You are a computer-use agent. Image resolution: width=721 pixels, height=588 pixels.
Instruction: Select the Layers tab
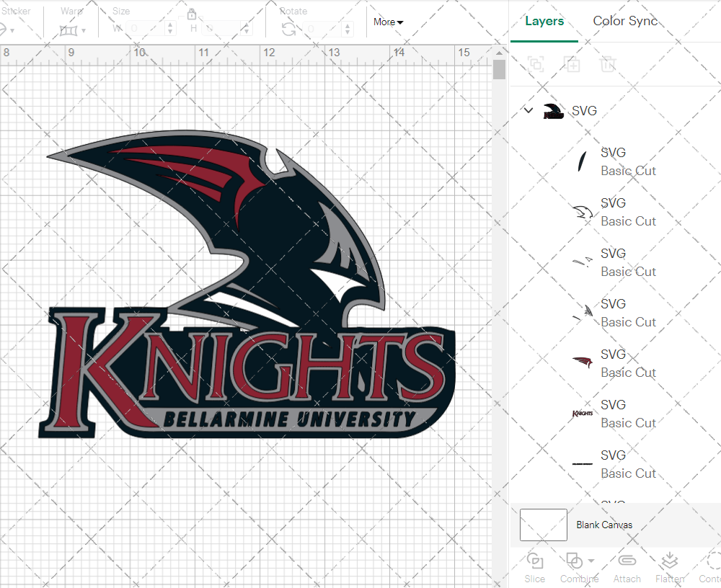click(x=544, y=21)
